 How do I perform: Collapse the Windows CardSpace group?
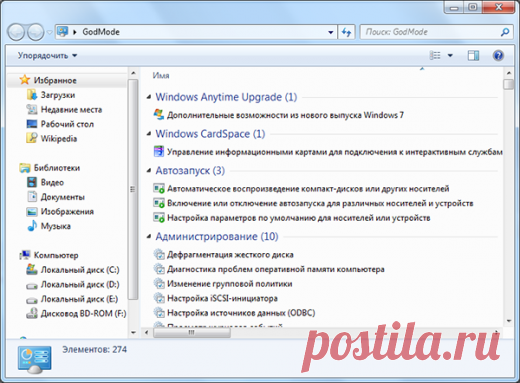pyautogui.click(x=149, y=134)
